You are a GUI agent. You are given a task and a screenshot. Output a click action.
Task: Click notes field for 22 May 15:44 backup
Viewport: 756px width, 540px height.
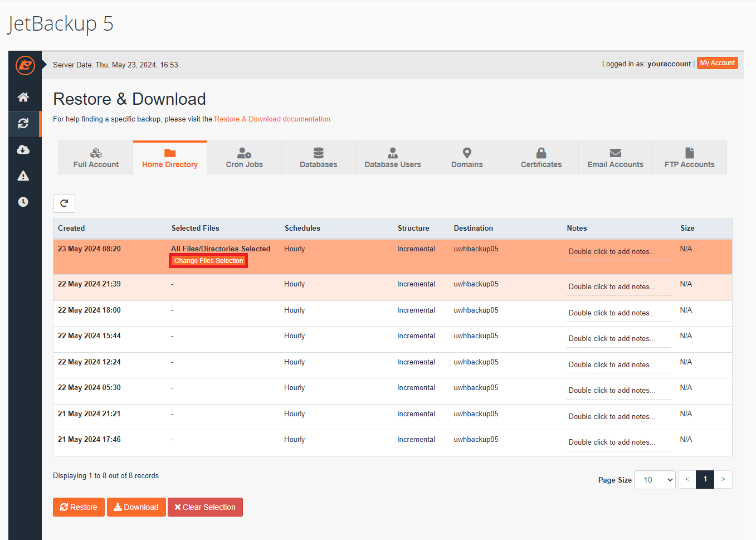click(619, 339)
